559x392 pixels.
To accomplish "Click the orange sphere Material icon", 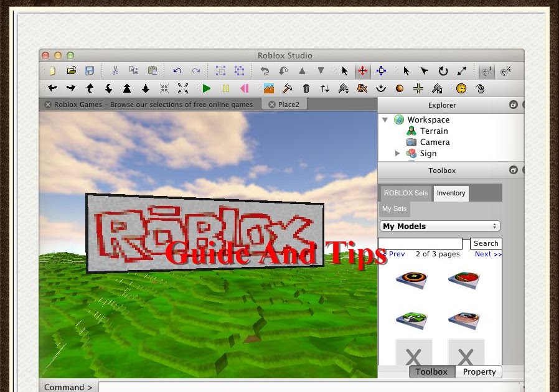I will pos(400,88).
